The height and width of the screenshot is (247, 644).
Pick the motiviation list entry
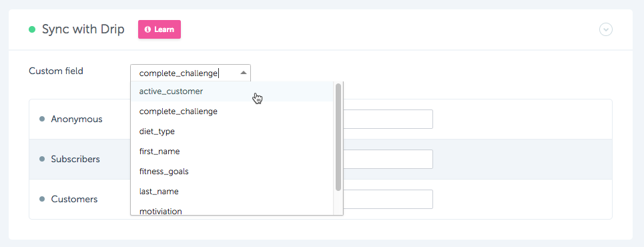pos(232,210)
